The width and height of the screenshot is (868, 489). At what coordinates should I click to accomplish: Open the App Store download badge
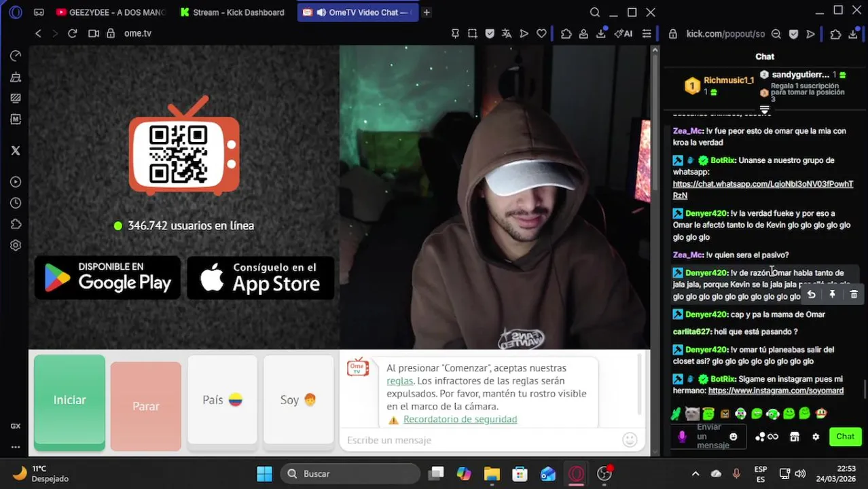(261, 278)
